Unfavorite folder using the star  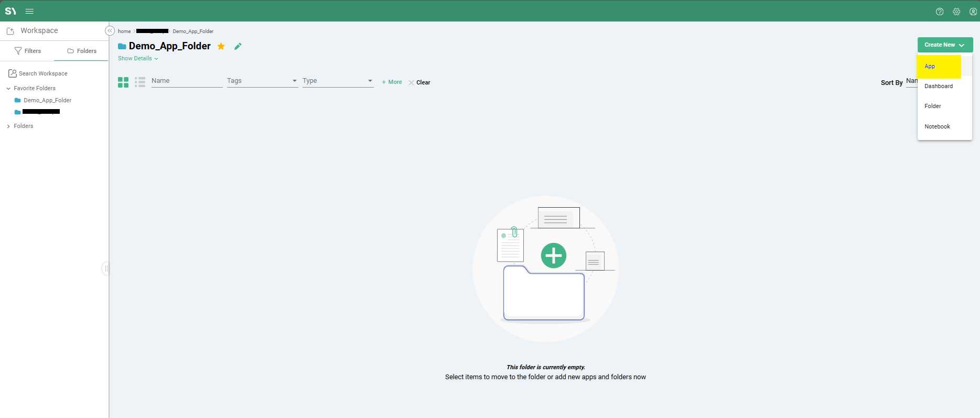coord(221,46)
